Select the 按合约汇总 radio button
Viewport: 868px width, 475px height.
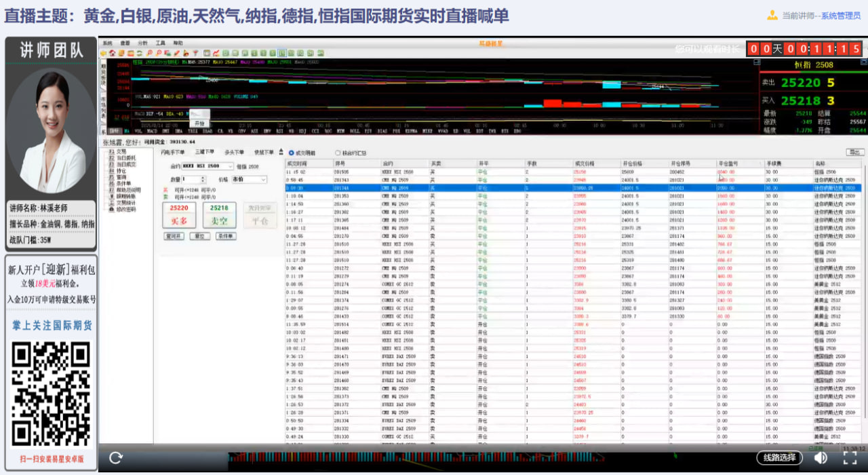[x=338, y=153]
